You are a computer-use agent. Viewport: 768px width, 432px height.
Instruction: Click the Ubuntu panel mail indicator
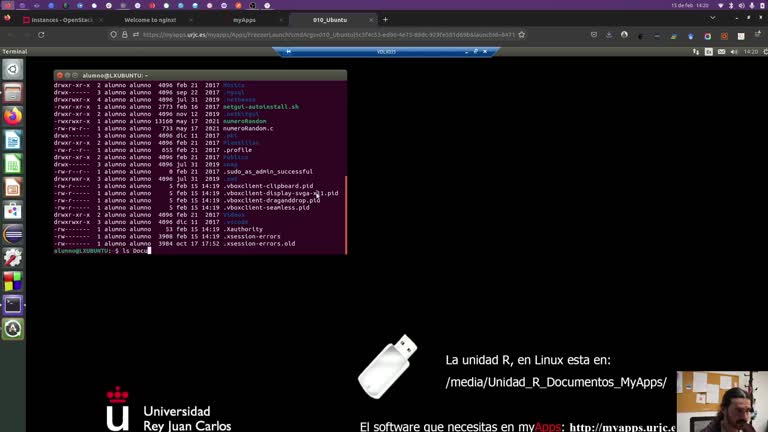pyautogui.click(x=721, y=51)
